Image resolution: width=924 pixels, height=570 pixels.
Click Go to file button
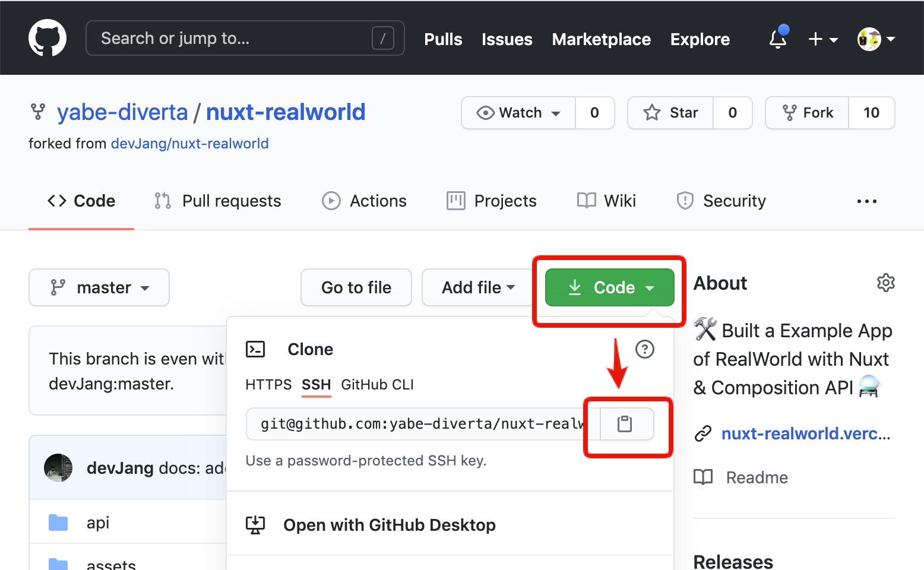click(356, 287)
